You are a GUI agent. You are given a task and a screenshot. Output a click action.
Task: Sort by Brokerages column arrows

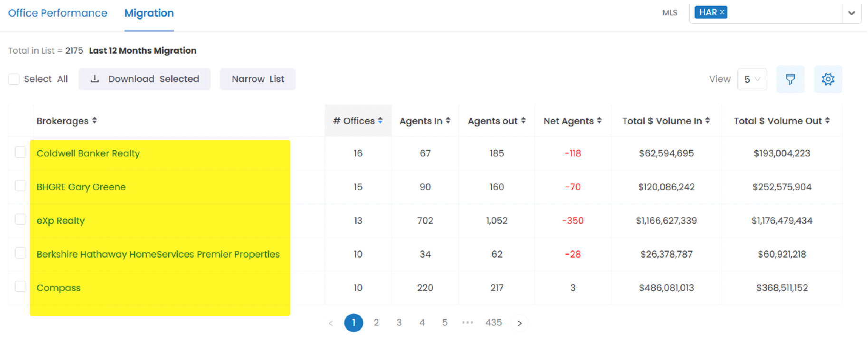pyautogui.click(x=95, y=121)
